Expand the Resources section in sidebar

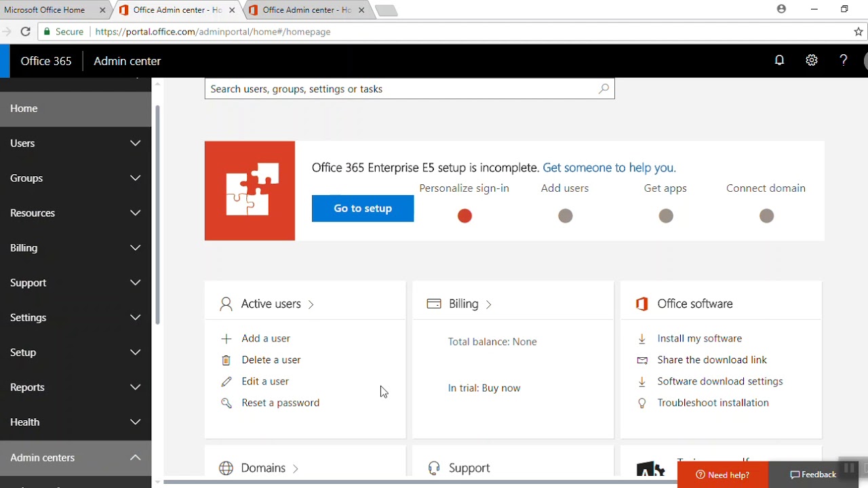pos(75,213)
